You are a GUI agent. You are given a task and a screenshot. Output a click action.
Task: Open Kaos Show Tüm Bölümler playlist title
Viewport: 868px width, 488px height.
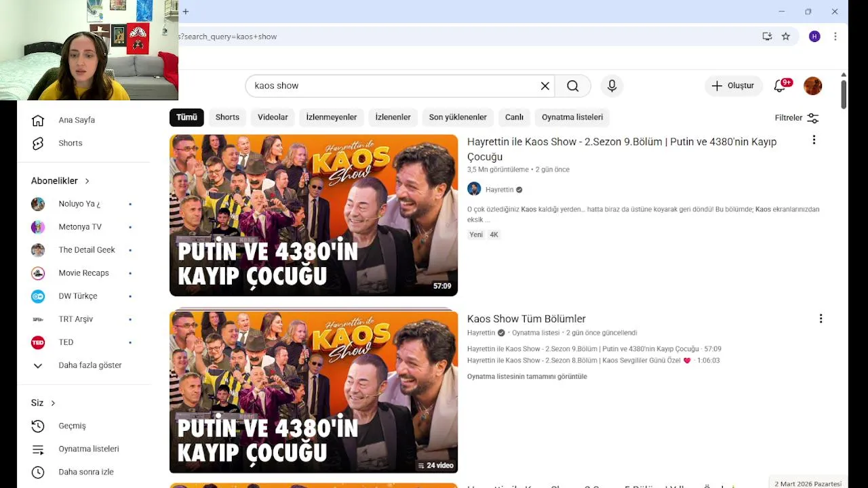click(x=526, y=319)
